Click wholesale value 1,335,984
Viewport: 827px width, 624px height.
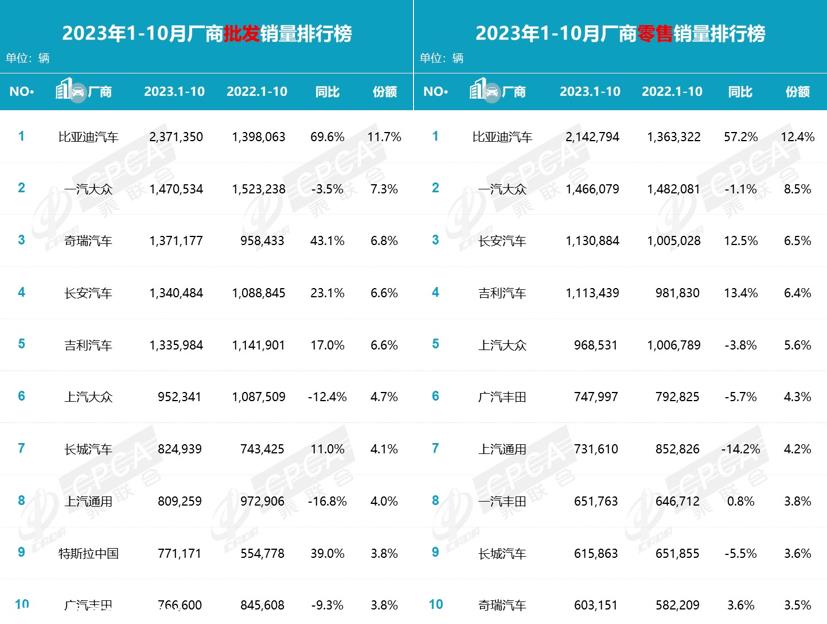tap(176, 345)
